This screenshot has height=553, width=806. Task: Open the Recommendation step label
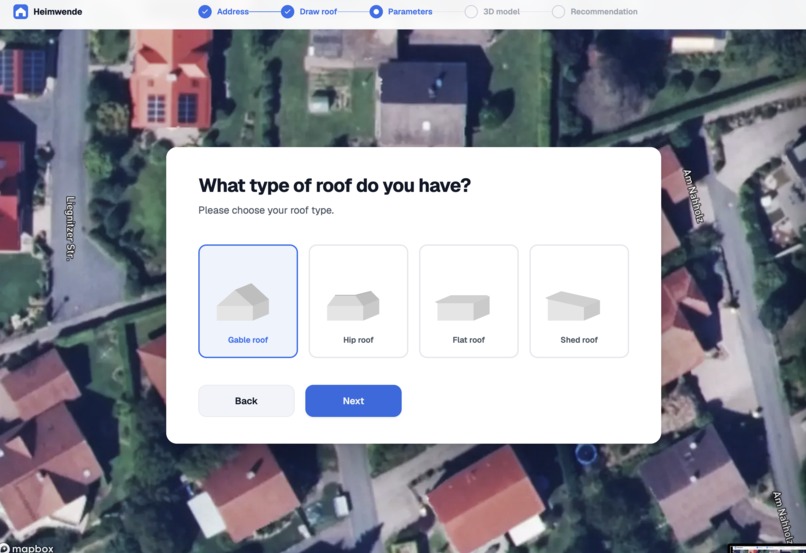pos(604,11)
